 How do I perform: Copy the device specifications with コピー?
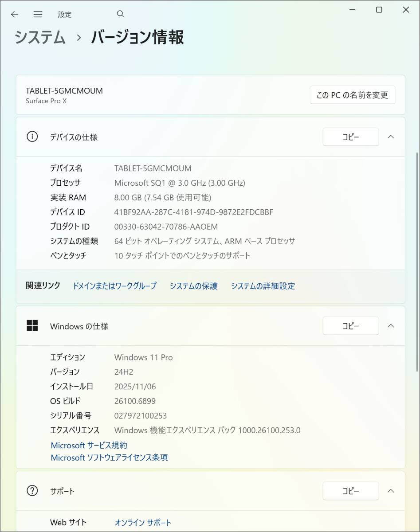(350, 137)
